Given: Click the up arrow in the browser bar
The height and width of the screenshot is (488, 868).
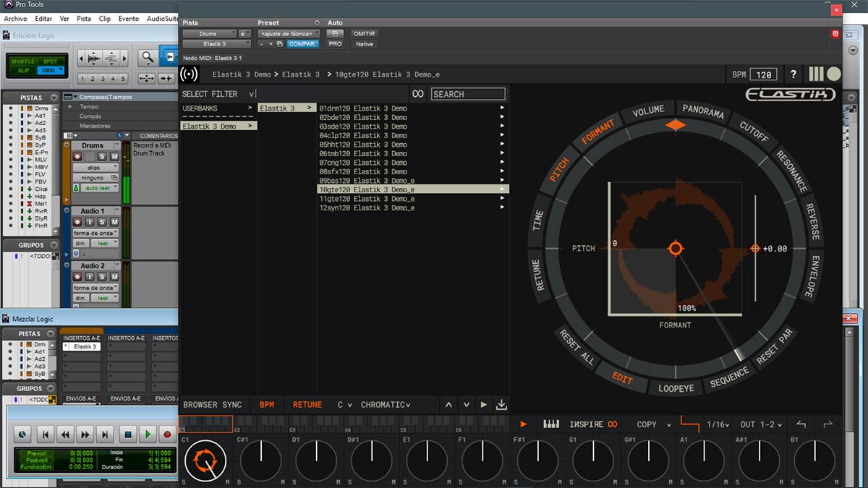Looking at the screenshot, I should point(448,405).
